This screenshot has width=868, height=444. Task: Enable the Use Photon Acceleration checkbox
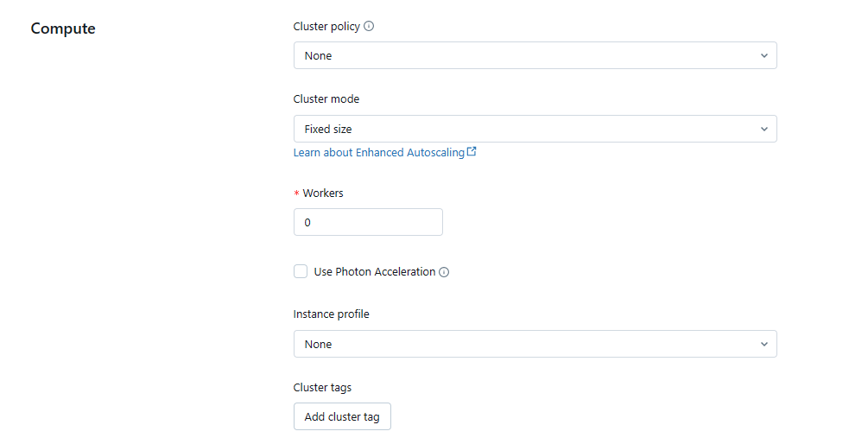(x=301, y=271)
